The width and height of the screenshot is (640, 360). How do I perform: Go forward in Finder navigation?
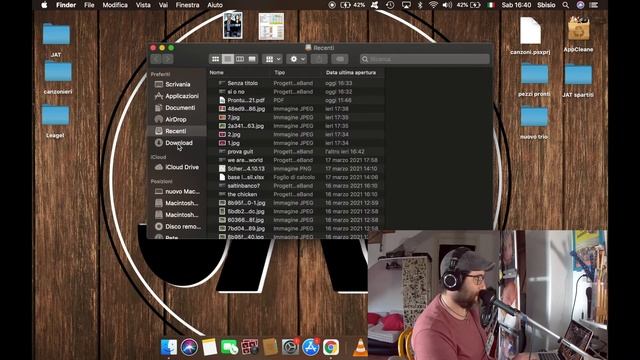pyautogui.click(x=168, y=59)
